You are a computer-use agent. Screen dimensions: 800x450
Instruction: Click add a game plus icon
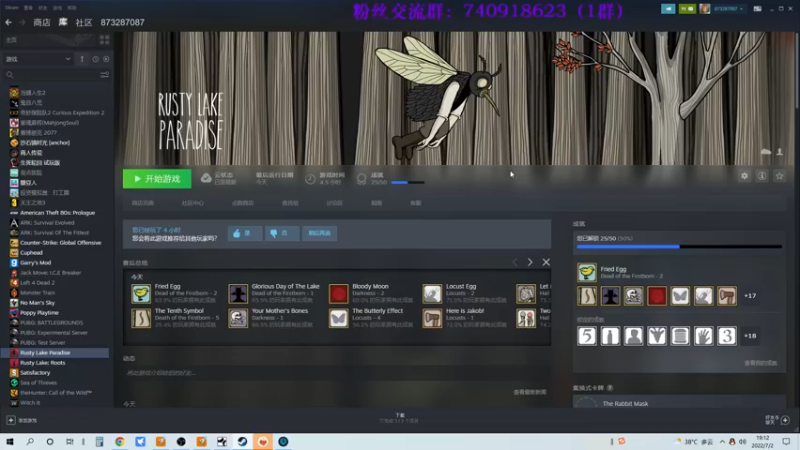(x=11, y=420)
